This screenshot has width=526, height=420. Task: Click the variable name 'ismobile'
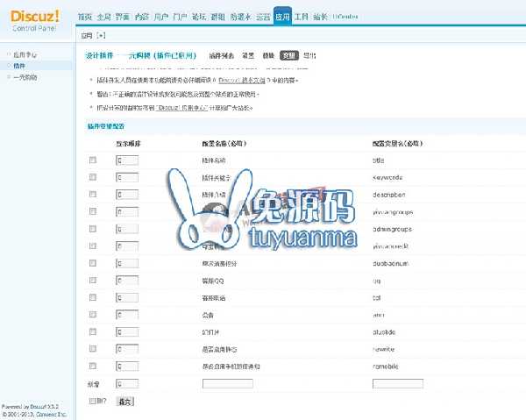pyautogui.click(x=386, y=367)
